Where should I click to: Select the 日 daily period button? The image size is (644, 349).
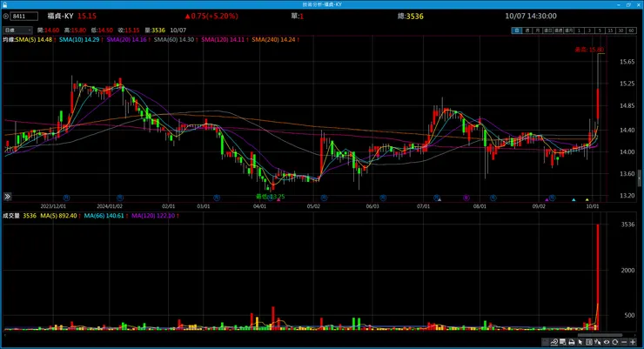[x=517, y=30]
